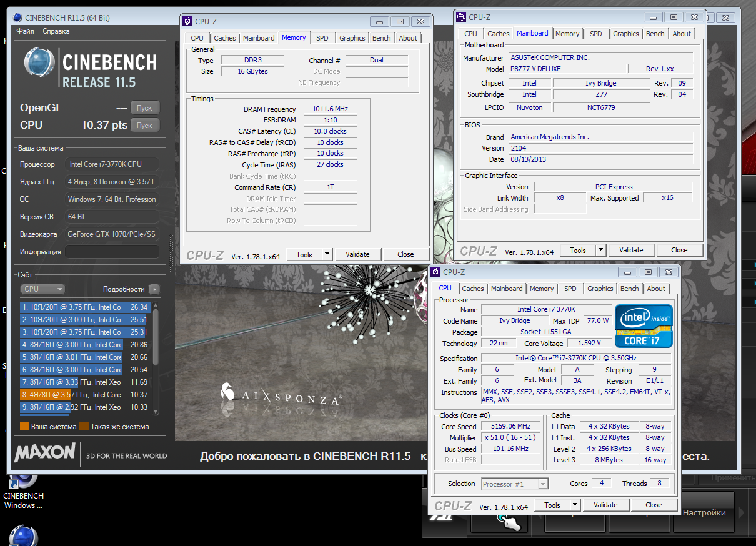The width and height of the screenshot is (756, 546).
Task: Click the DRAM Frequency 1011.6 MHz value
Action: [x=331, y=109]
